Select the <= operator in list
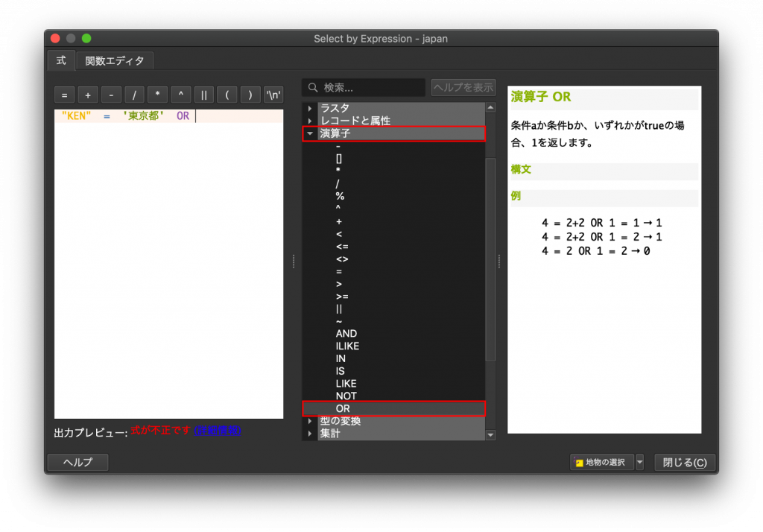 (342, 247)
